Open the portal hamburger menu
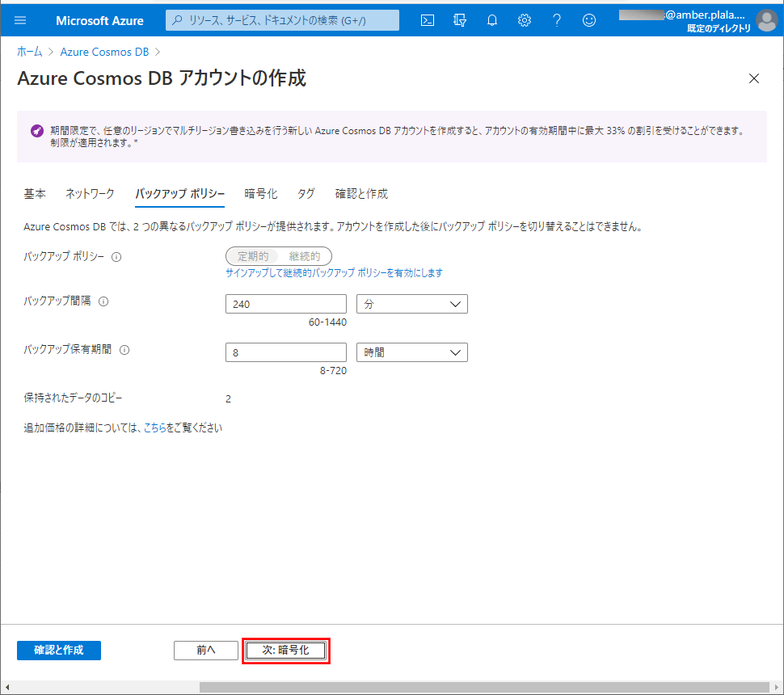The height and width of the screenshot is (695, 784). (20, 20)
